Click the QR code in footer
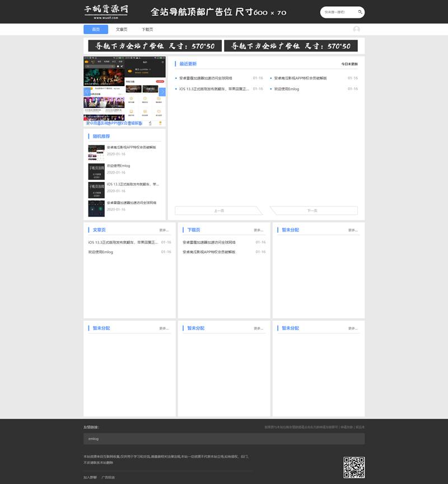Viewport: 448px width, 484px height. pos(354,467)
